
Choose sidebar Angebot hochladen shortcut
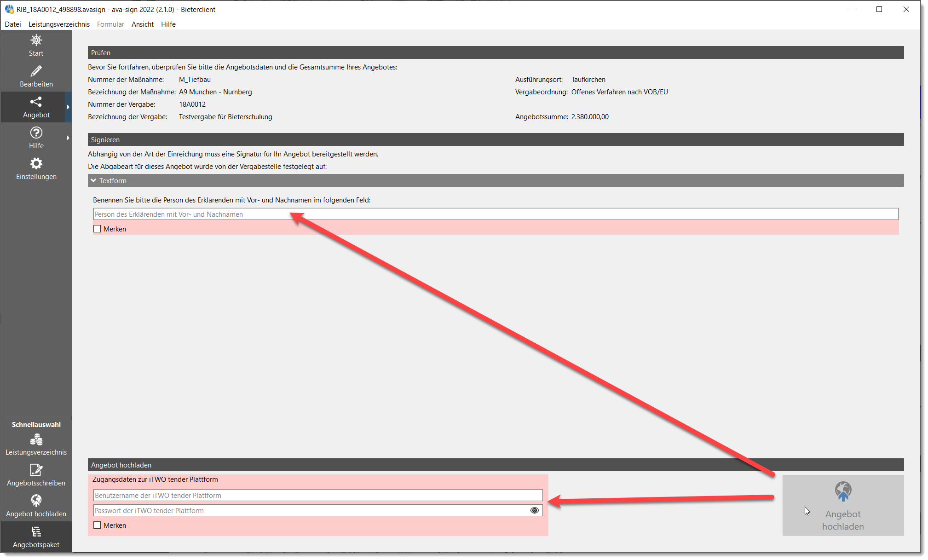tap(36, 506)
